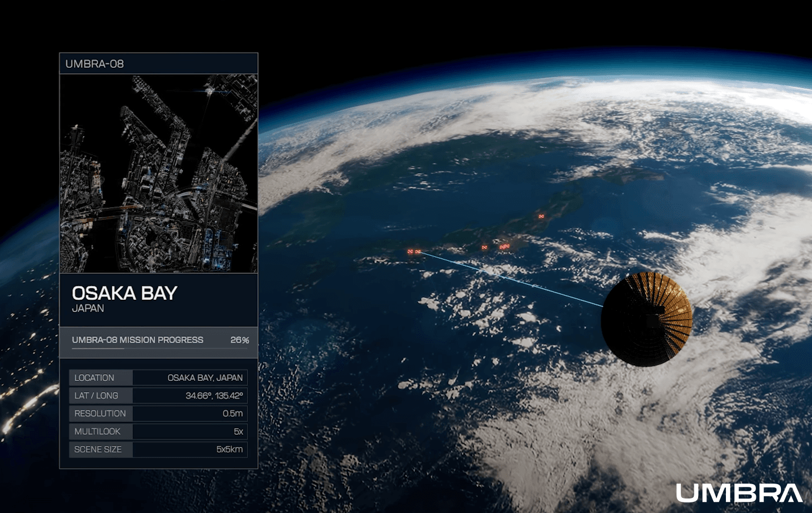Select the OSAKA BAY title text

pos(124,293)
